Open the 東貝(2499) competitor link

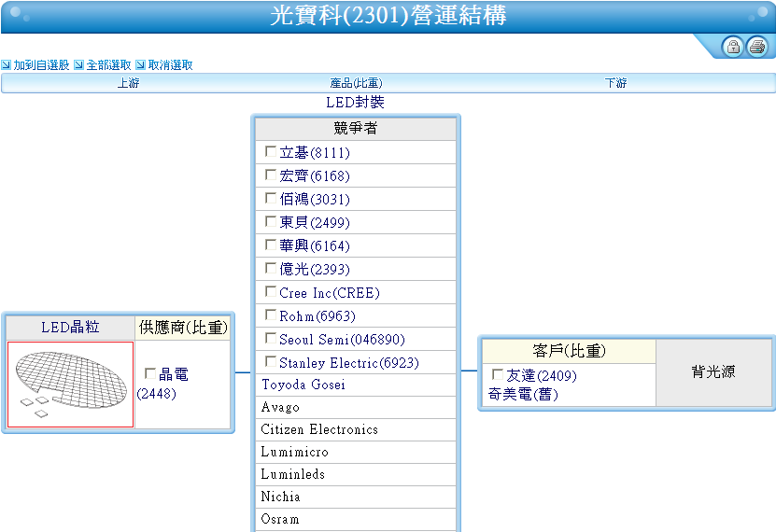pyautogui.click(x=315, y=222)
